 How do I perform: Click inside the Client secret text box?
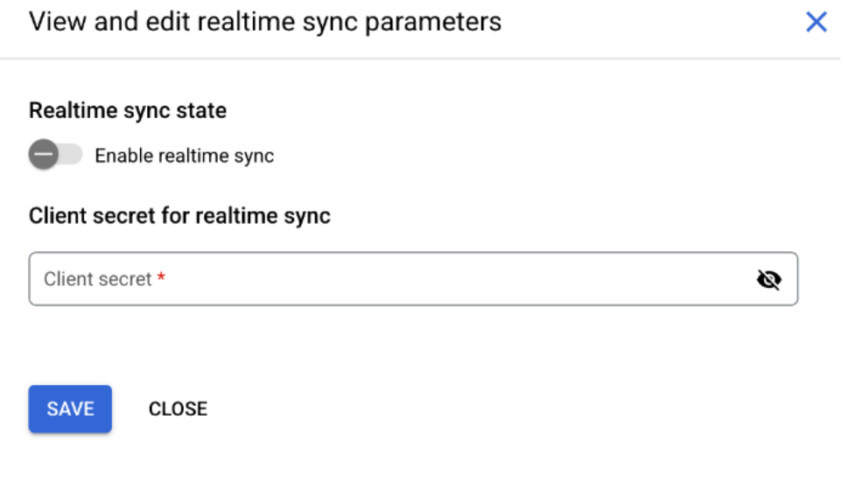coord(263,278)
